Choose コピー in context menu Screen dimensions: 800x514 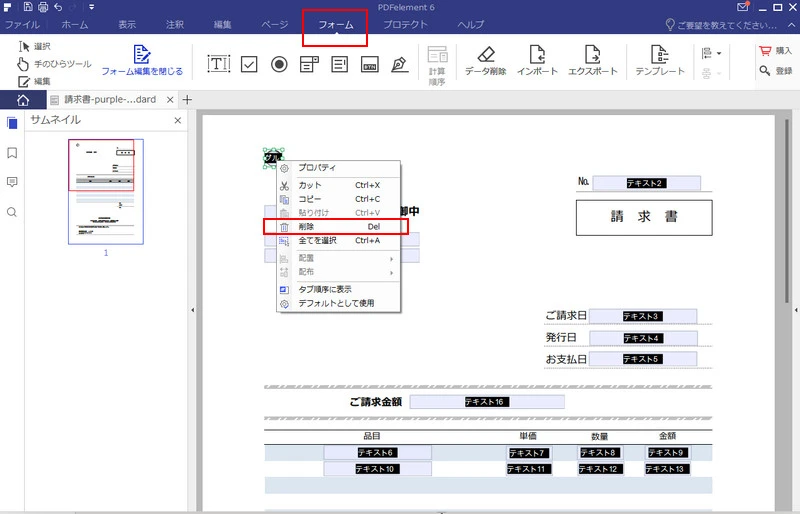point(338,199)
